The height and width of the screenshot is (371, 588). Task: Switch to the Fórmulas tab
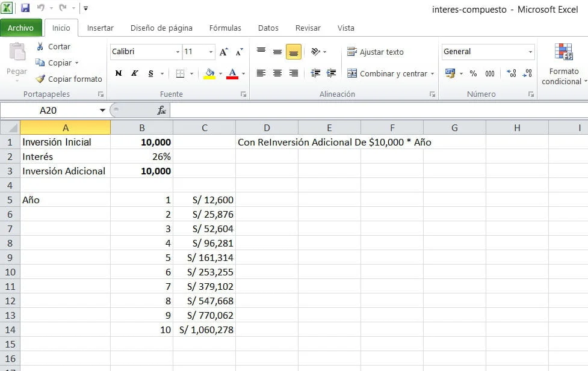pyautogui.click(x=225, y=28)
